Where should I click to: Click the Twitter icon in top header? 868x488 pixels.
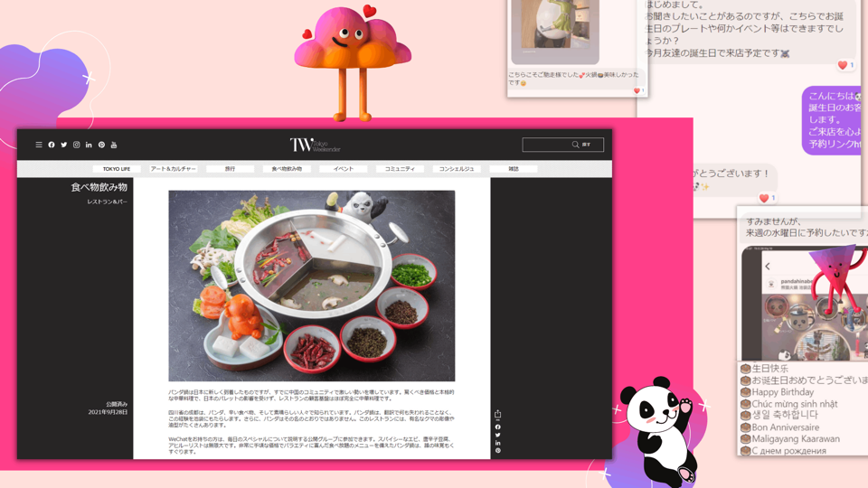pos(64,145)
